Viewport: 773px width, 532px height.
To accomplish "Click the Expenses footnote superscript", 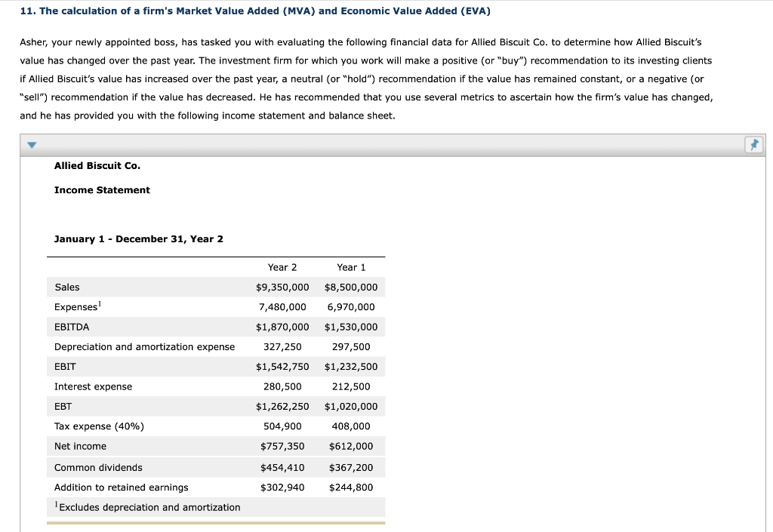I will [100, 303].
